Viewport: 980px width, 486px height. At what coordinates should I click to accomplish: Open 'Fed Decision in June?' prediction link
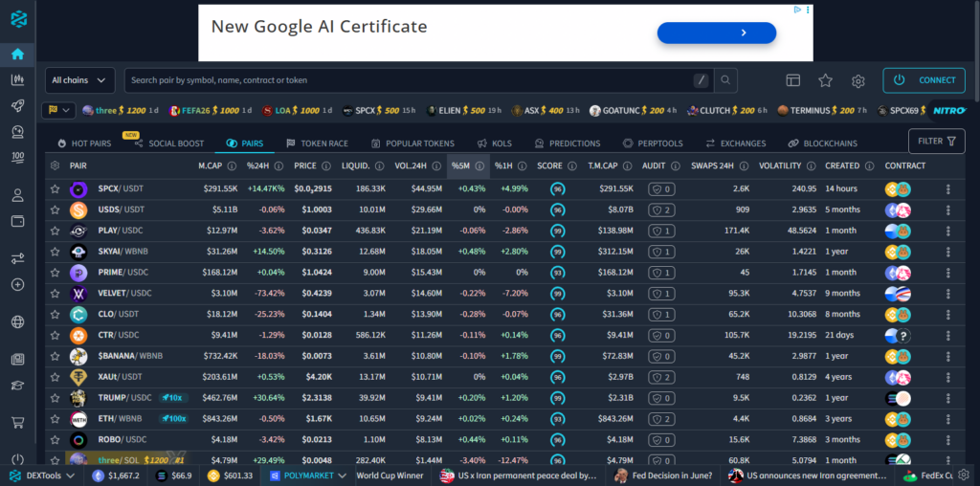tap(665, 475)
